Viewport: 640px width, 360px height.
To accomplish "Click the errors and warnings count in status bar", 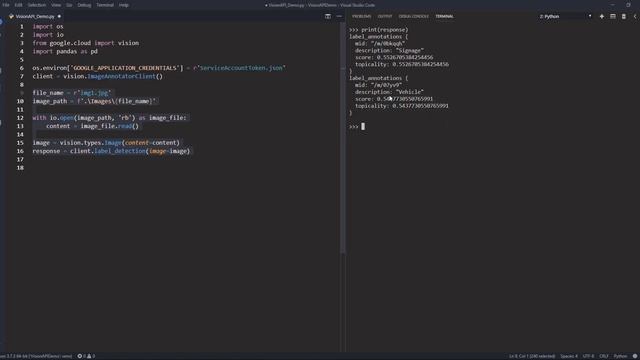I will [86, 356].
